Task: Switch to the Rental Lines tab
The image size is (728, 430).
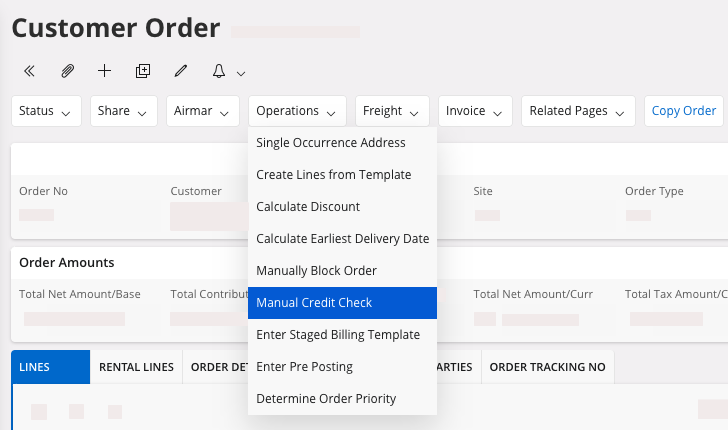Action: 136,367
